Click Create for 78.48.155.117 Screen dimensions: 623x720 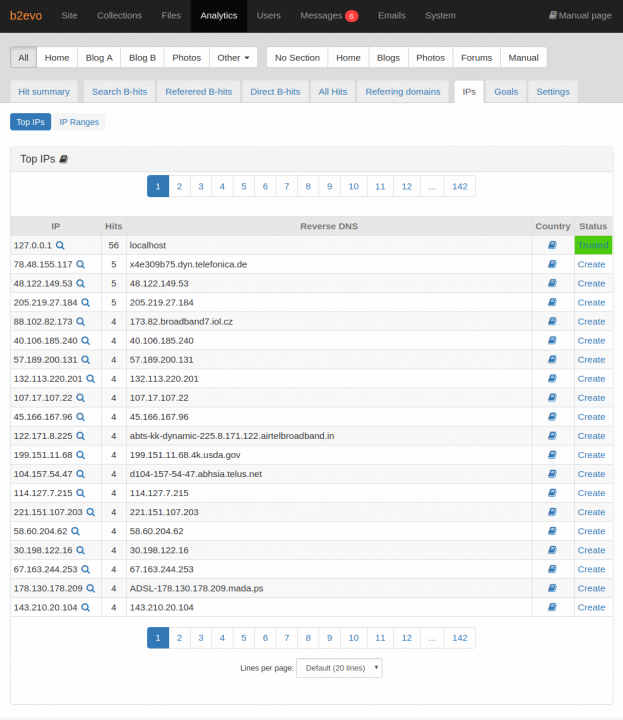[591, 264]
